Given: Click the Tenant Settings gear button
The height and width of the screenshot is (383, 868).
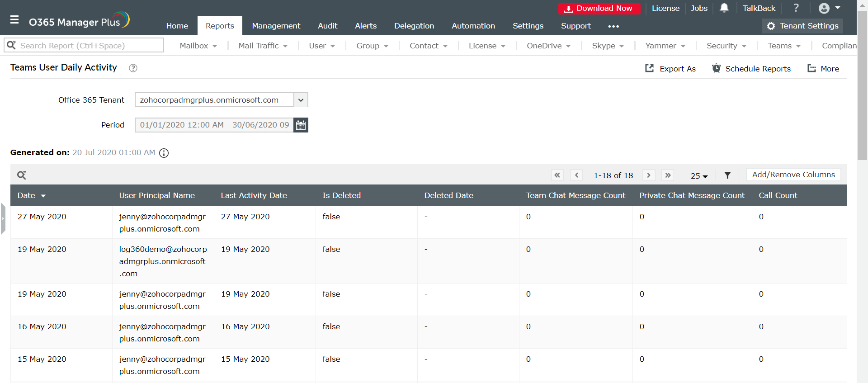Looking at the screenshot, I should click(802, 26).
